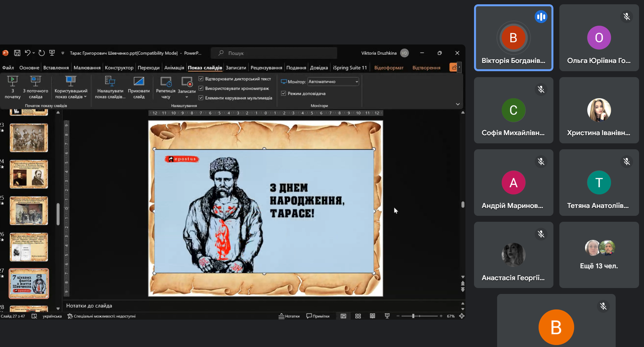Collapse the ribbon with the chevron
Viewport: 644px width, 347px height.
[458, 104]
